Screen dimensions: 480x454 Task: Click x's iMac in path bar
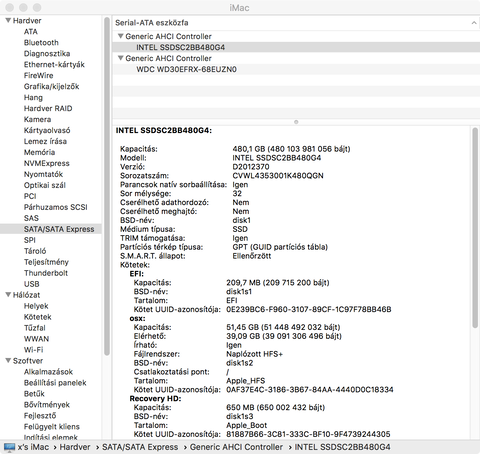pos(33,447)
